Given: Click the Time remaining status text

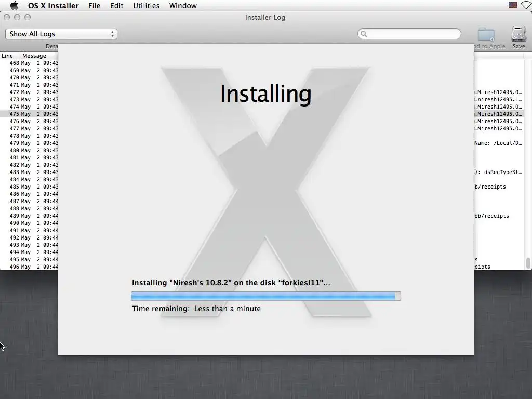Looking at the screenshot, I should coord(196,309).
